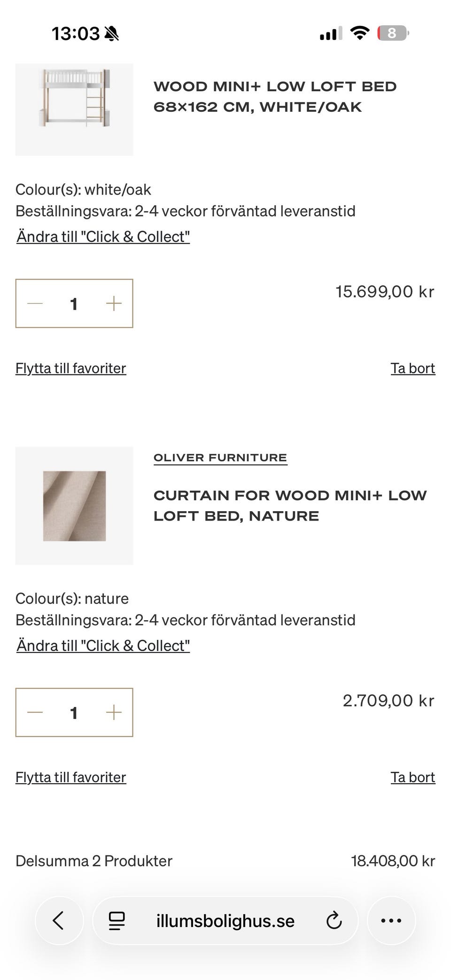This screenshot has height=980, width=451.
Task: Open the loft bed product thumbnail
Action: click(x=74, y=109)
